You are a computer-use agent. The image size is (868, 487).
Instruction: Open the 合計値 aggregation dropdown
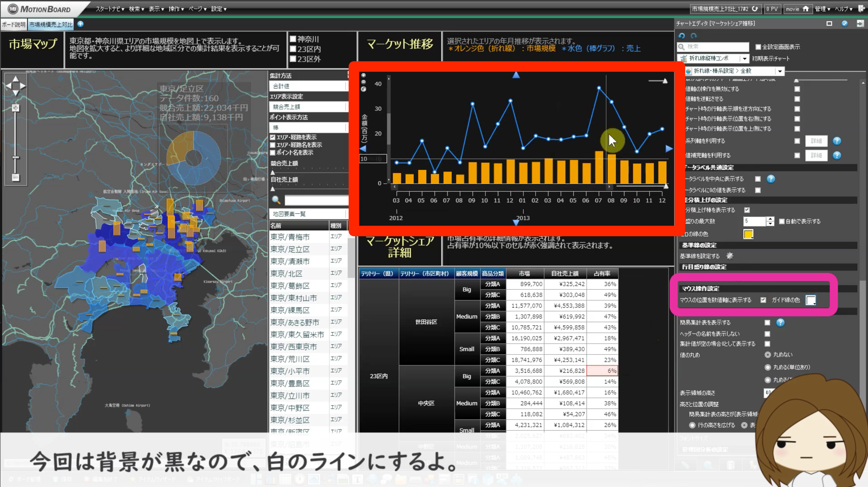[308, 86]
